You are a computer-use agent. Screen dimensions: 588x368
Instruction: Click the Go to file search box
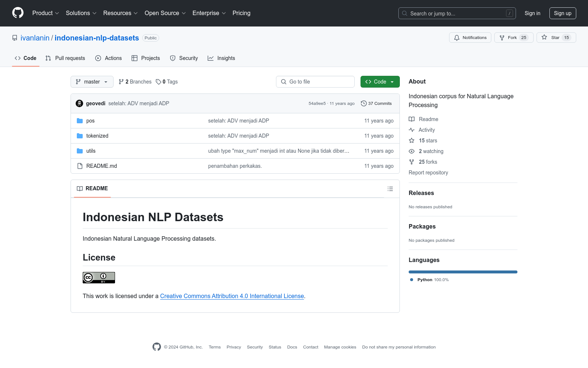point(315,82)
